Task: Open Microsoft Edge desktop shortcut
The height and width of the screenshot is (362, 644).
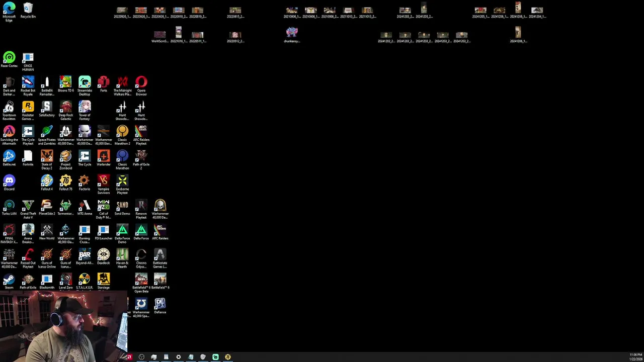Action: (9, 11)
